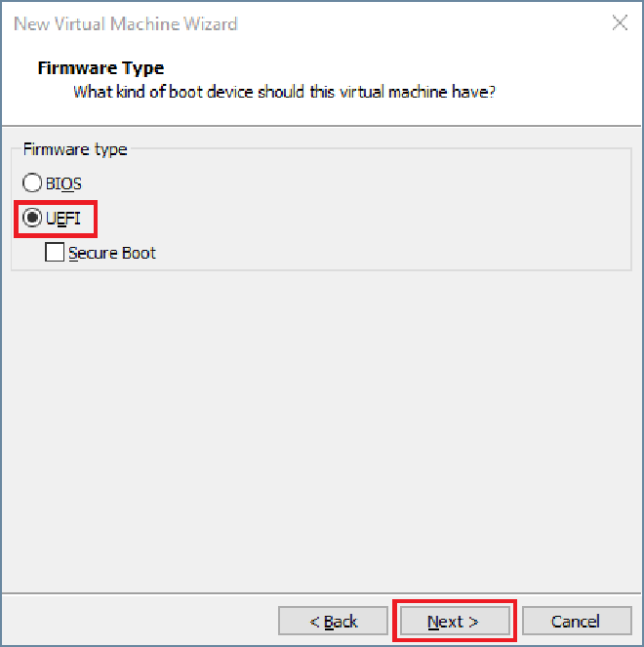Viewport: 644px width, 647px height.
Task: Go back with the Back button
Action: point(334,622)
